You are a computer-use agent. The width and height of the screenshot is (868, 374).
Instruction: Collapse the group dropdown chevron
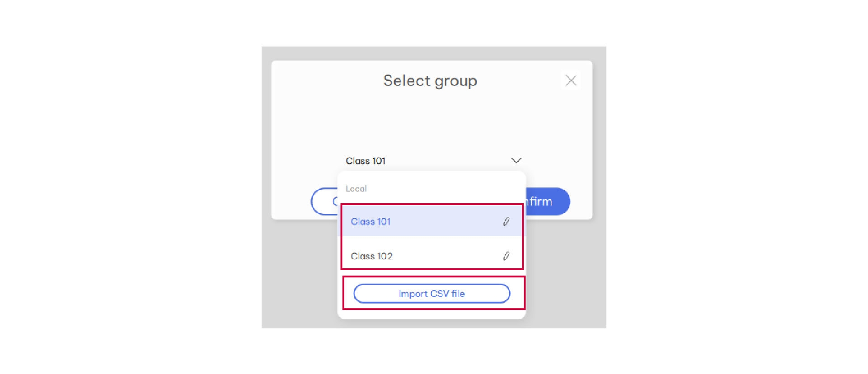516,160
